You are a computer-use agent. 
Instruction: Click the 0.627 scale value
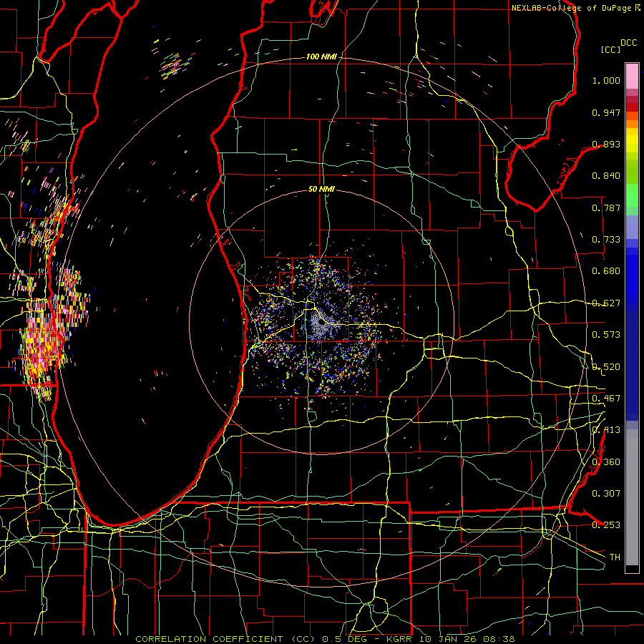[606, 303]
